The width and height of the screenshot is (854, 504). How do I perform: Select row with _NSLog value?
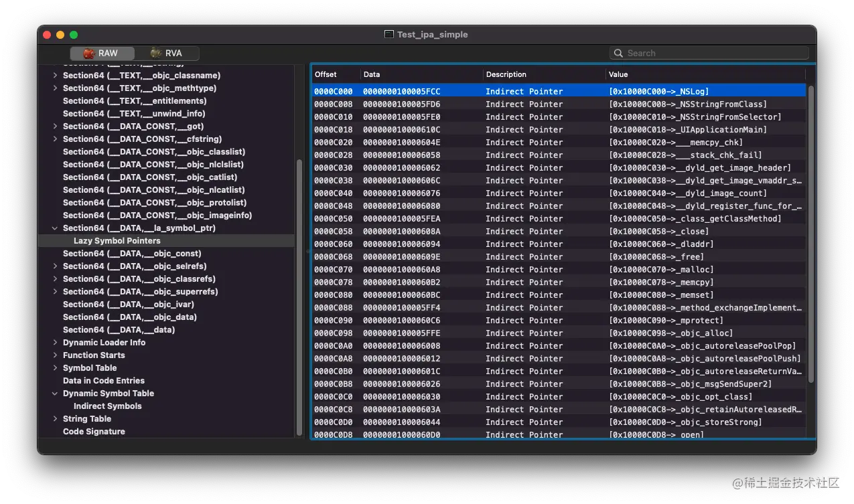tap(559, 92)
